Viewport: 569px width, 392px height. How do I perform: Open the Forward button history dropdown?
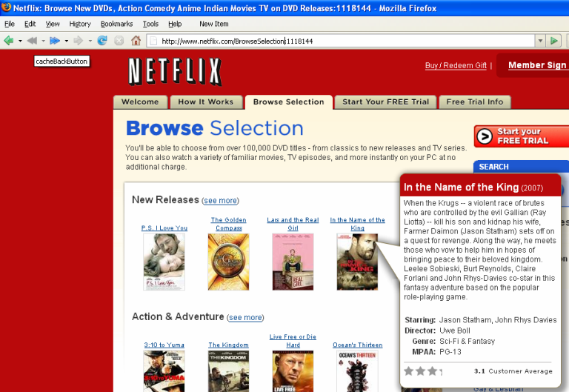90,41
